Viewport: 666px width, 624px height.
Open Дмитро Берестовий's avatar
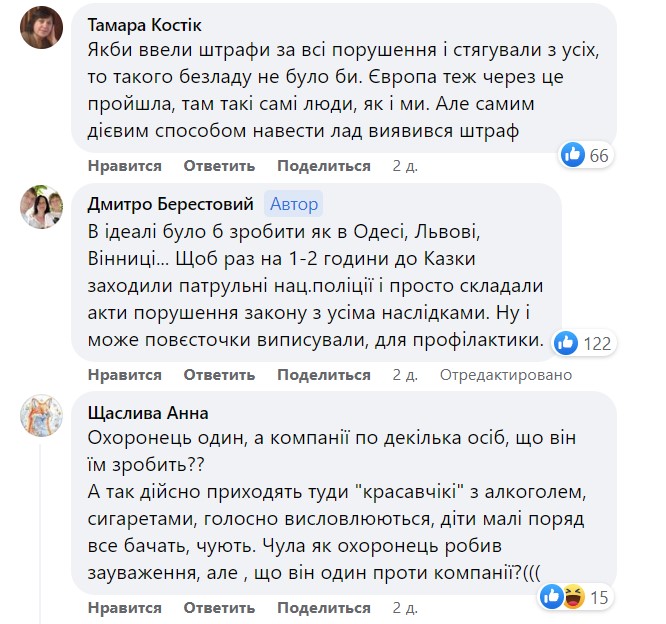click(x=44, y=208)
